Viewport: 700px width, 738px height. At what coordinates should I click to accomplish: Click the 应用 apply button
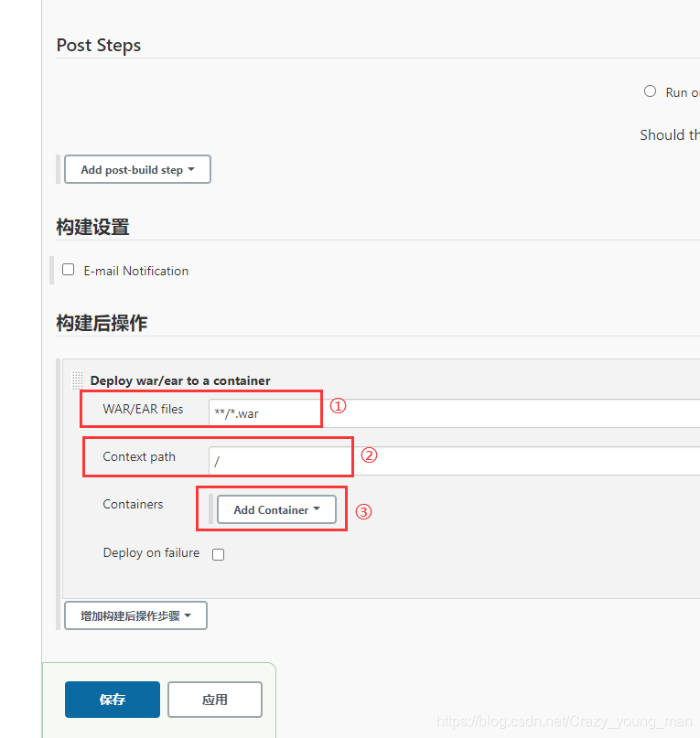point(215,700)
